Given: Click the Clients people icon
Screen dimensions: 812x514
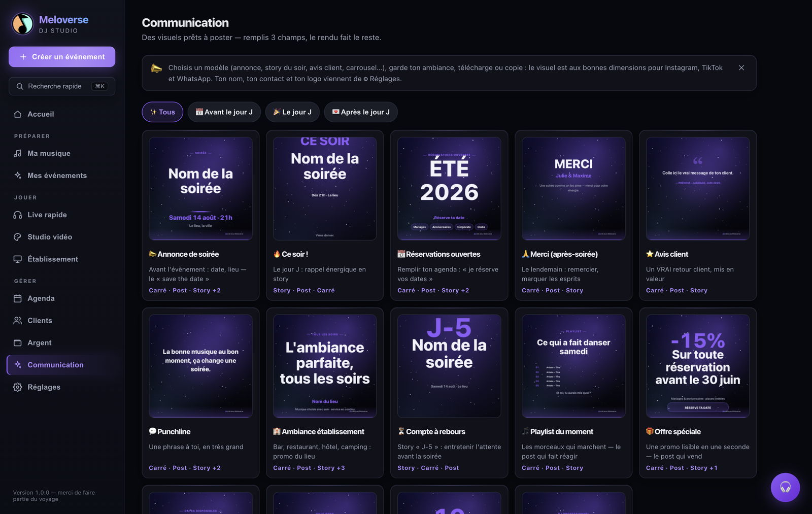Looking at the screenshot, I should (x=18, y=321).
